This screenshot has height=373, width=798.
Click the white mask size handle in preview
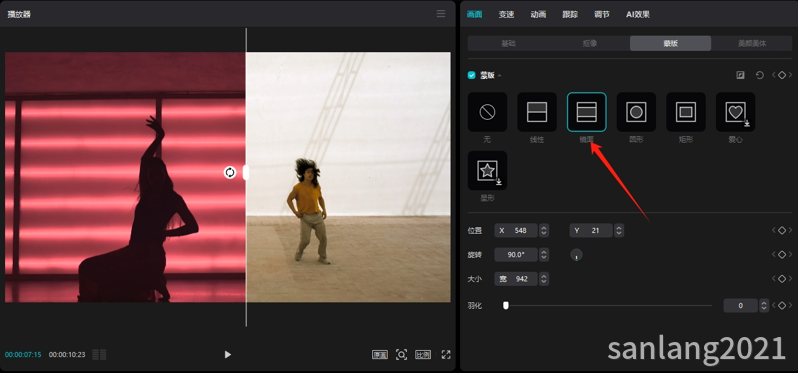[246, 173]
